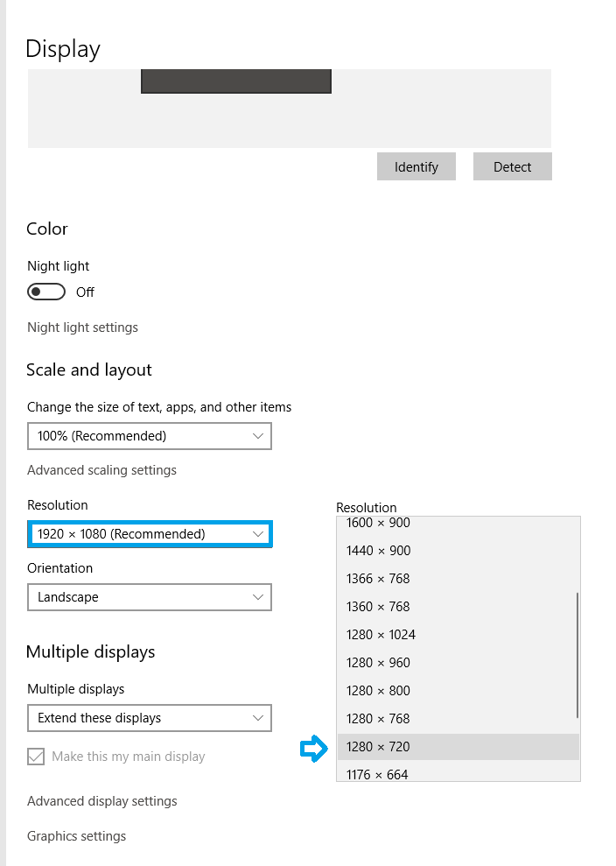Click the resolution list scrollbar thumb
This screenshot has height=866, width=616.
pos(577,655)
